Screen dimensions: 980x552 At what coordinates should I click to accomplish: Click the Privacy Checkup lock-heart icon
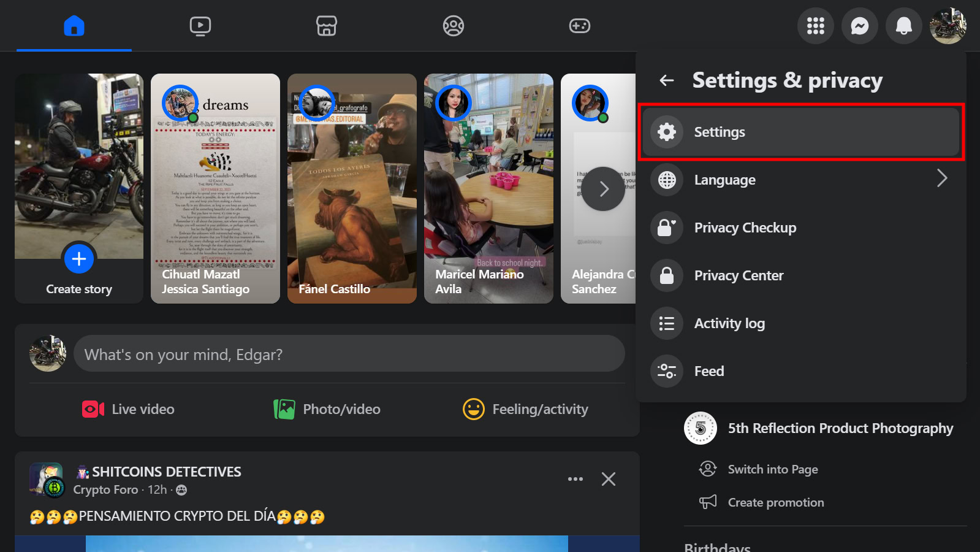(667, 228)
